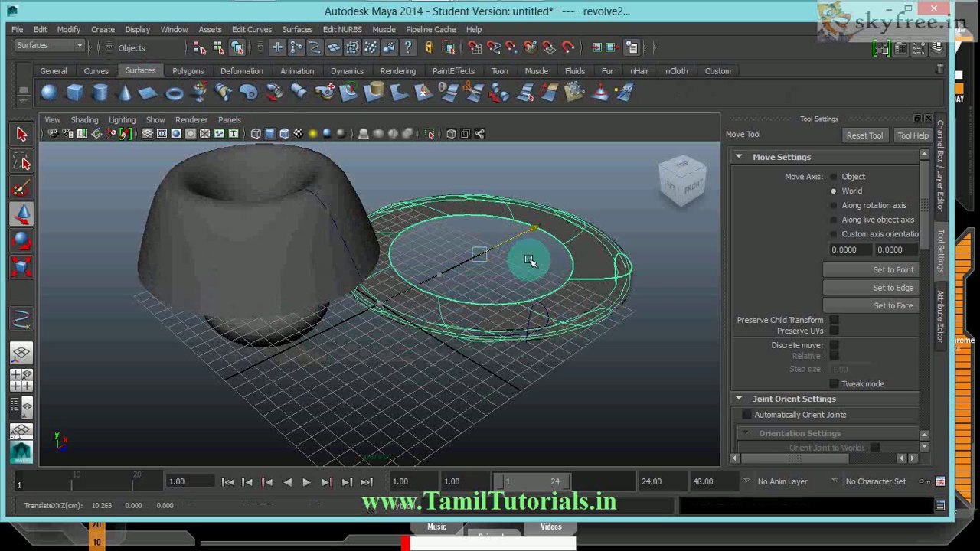Go to the start of playback range
This screenshot has height=551, width=980.
[227, 482]
